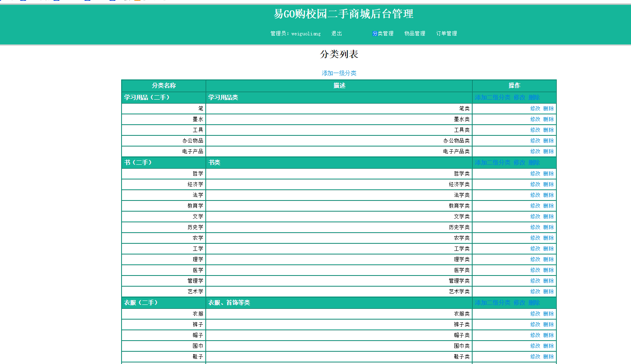Click the 退出 logout link
The height and width of the screenshot is (364, 631).
coord(336,34)
